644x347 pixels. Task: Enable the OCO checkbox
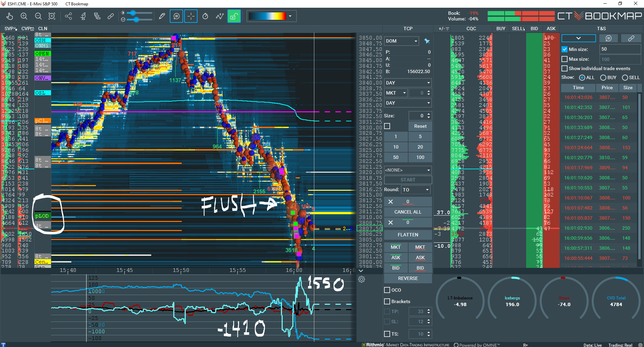pos(387,290)
